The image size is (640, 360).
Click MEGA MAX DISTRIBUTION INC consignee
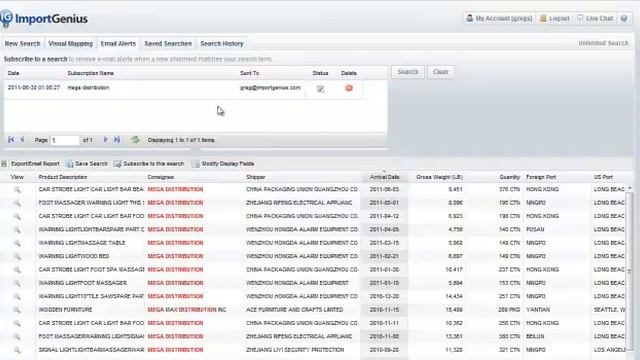click(187, 310)
